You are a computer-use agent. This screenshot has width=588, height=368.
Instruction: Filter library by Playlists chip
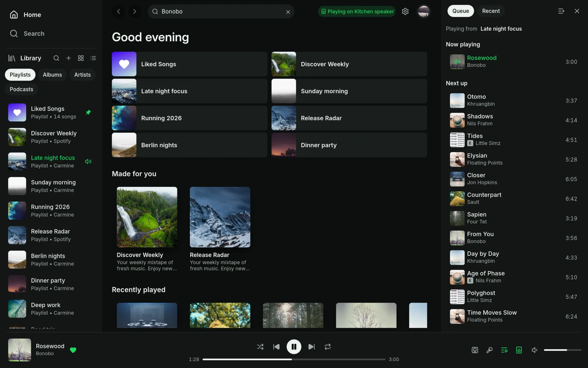[20, 75]
